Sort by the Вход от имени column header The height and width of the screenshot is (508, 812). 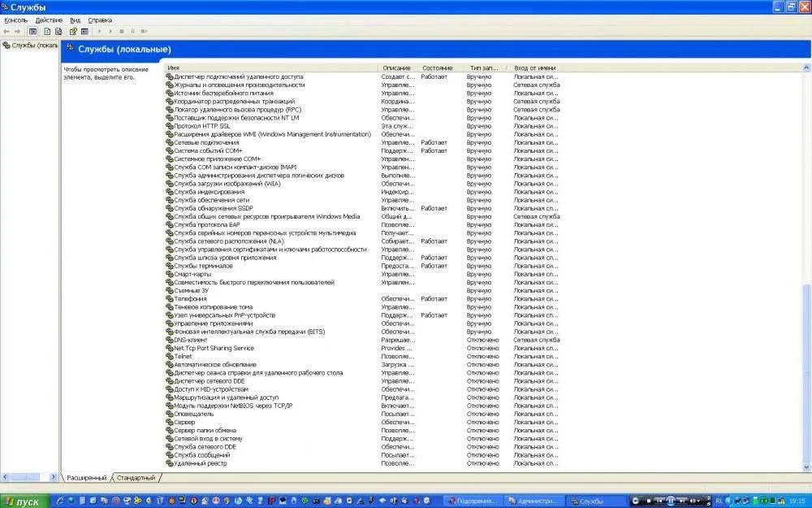535,68
